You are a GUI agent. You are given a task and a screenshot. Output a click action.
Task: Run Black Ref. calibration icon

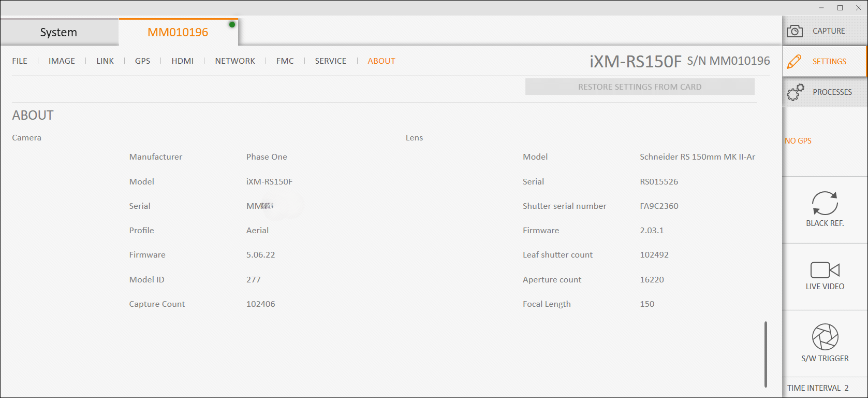pyautogui.click(x=825, y=203)
